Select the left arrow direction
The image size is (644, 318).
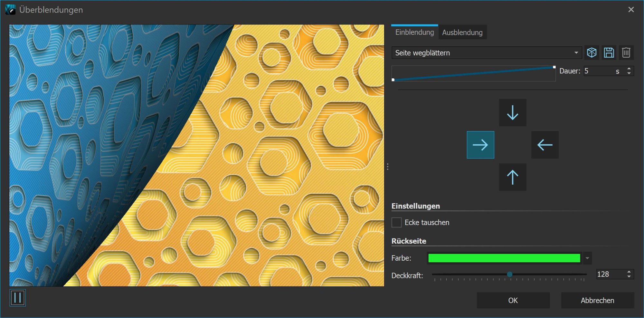[x=545, y=145]
